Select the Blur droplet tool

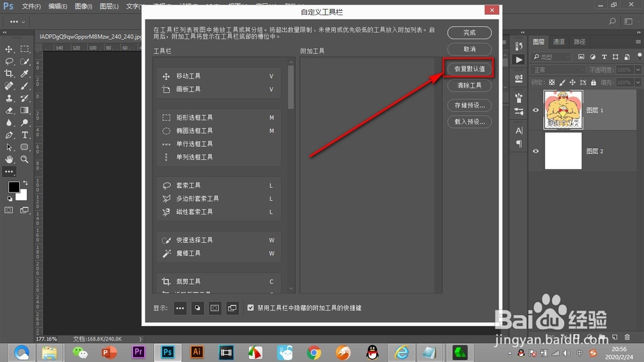tap(8, 122)
